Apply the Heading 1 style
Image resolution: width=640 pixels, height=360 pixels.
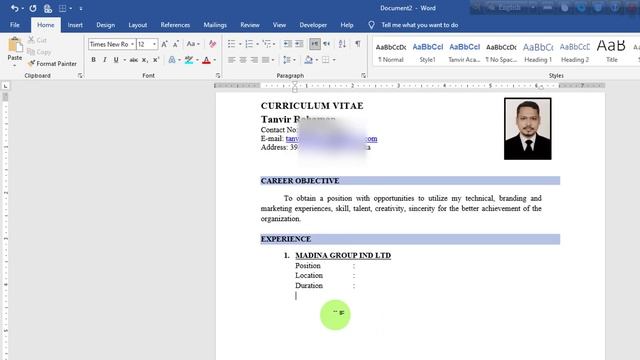click(538, 52)
